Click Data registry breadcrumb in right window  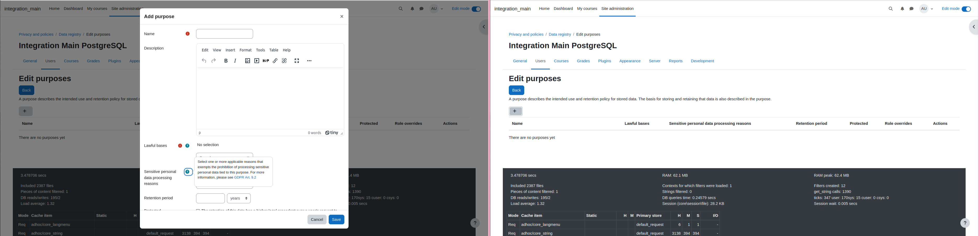[x=560, y=34]
